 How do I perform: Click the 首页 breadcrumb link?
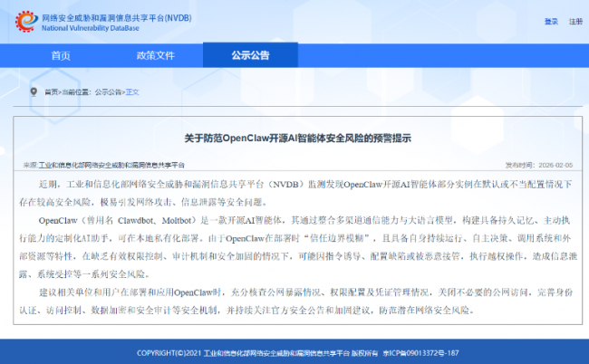(52, 92)
